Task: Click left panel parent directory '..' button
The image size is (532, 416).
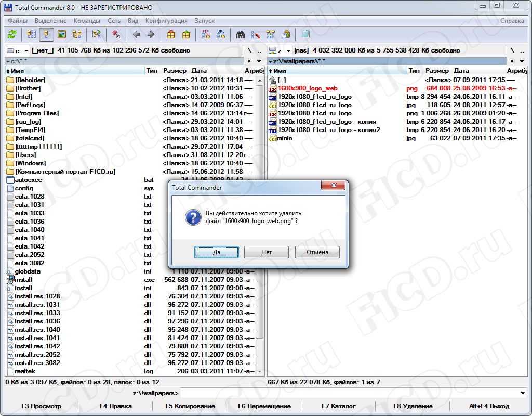Action: (x=259, y=50)
